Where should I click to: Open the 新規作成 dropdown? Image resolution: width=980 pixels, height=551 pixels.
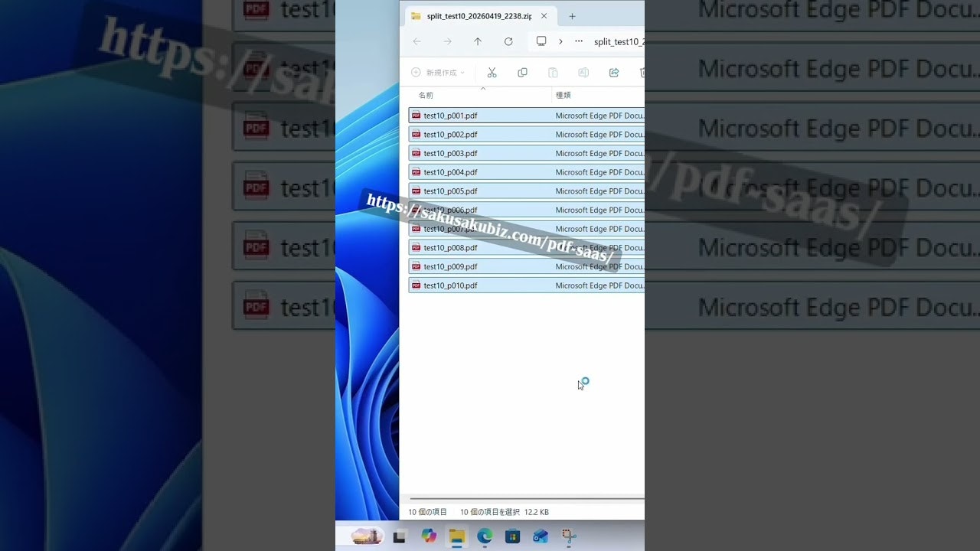(438, 73)
